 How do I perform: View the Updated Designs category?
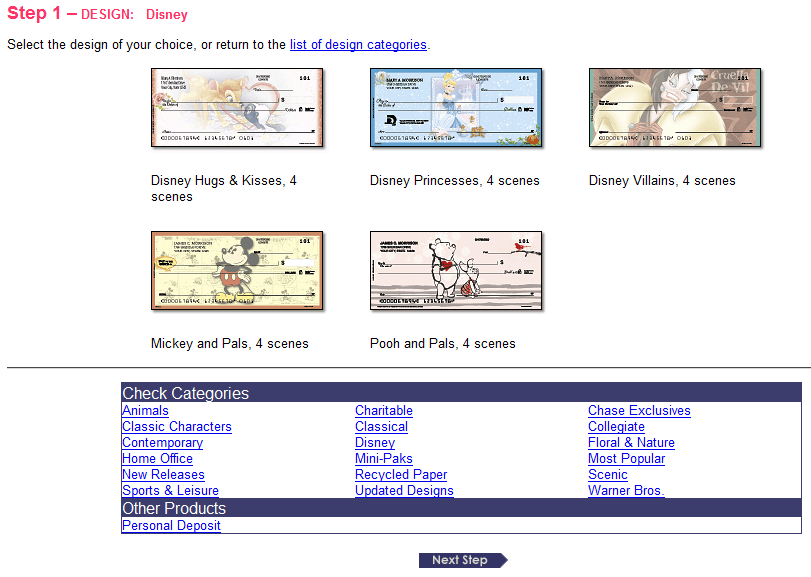[404, 491]
